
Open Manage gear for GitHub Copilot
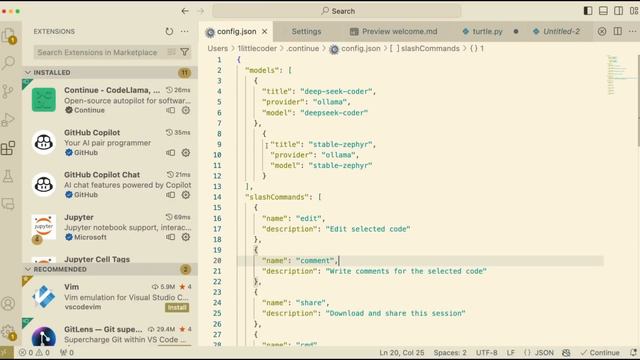click(186, 153)
